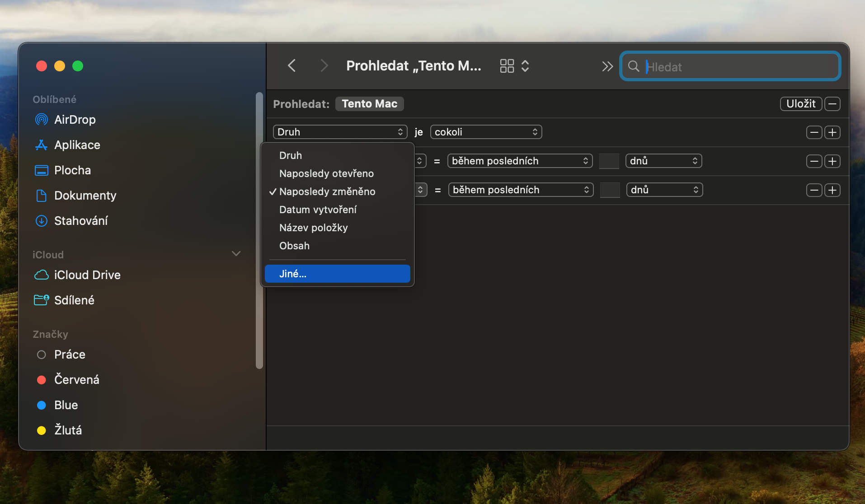This screenshot has height=504, width=865.
Task: Click the Dokumenty sidebar icon
Action: (x=42, y=196)
